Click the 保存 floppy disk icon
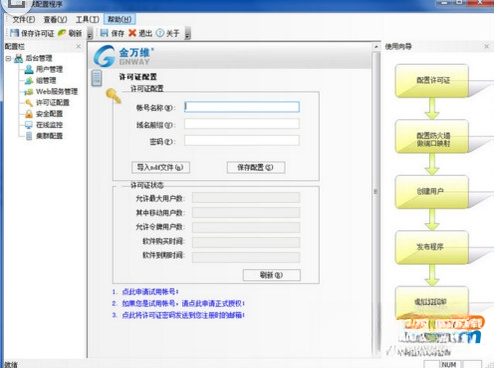This screenshot has width=494, height=368. pos(104,33)
